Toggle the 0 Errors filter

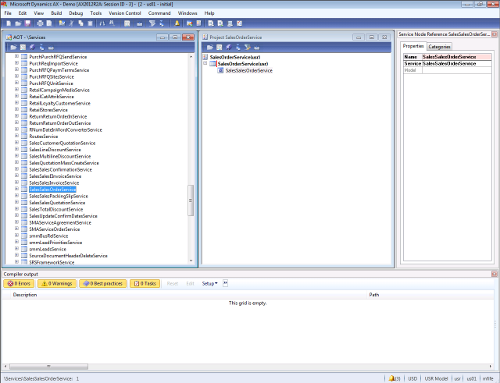pyautogui.click(x=19, y=283)
